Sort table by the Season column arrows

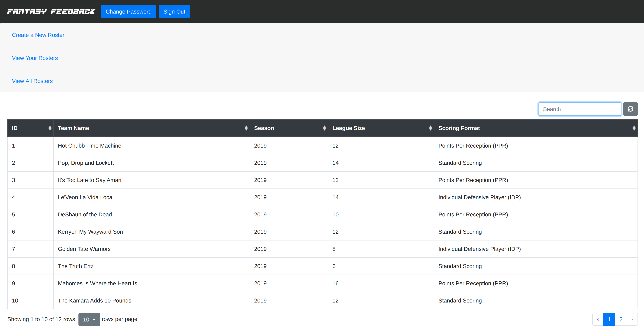coord(324,128)
